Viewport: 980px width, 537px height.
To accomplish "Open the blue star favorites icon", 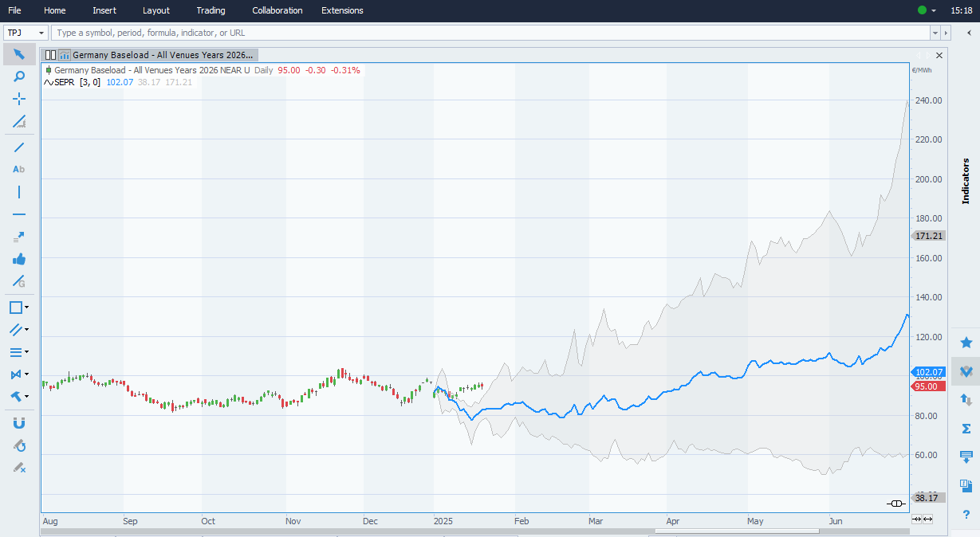I will tap(966, 343).
